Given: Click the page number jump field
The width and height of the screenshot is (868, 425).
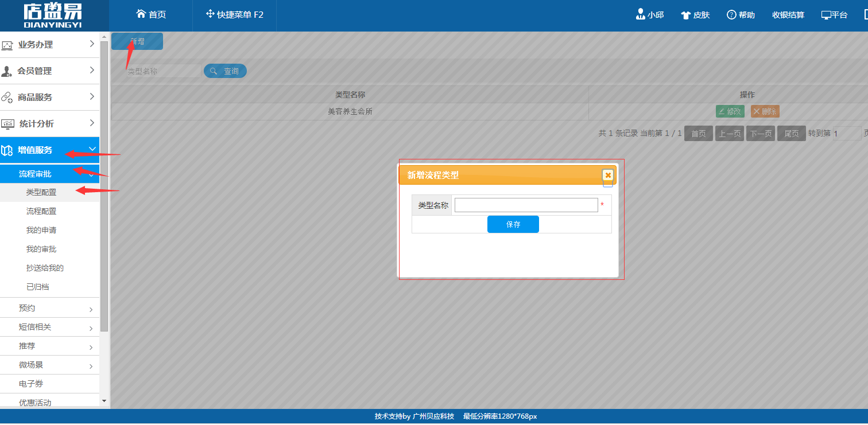Looking at the screenshot, I should (847, 134).
